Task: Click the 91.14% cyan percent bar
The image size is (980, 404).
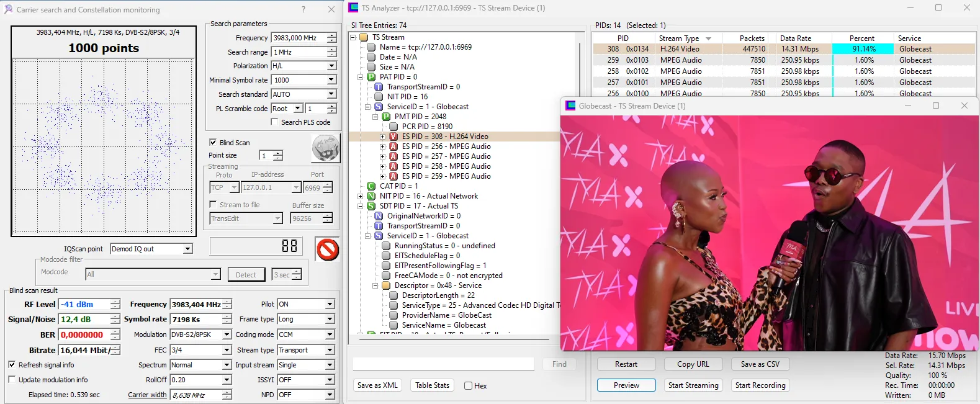Action: point(863,49)
